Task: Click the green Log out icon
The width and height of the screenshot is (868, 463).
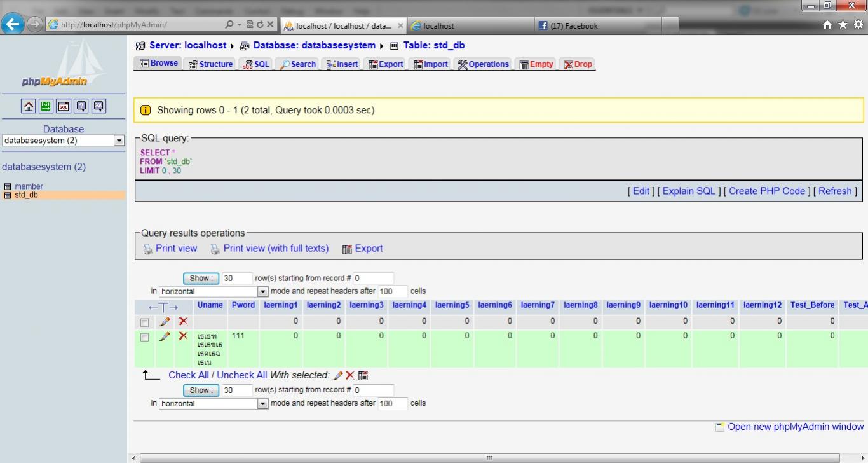Action: pyautogui.click(x=46, y=106)
